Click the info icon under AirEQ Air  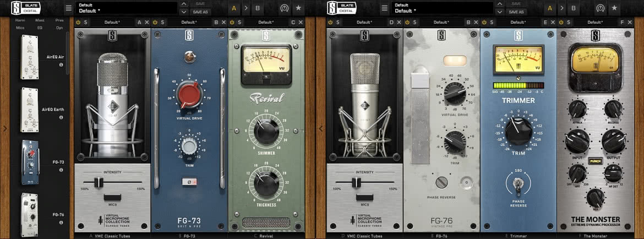pos(61,65)
